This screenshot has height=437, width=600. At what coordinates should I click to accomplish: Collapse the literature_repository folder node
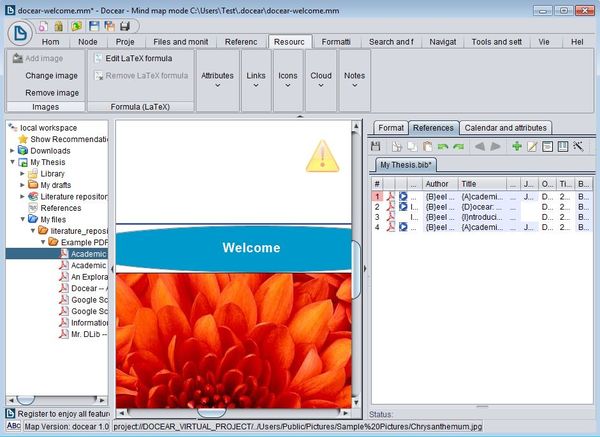point(33,231)
